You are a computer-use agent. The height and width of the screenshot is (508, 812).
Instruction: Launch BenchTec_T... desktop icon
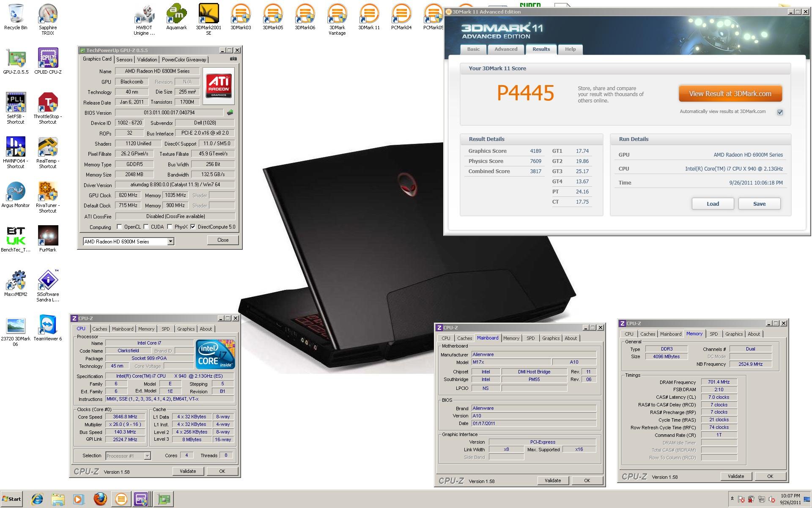coord(16,239)
